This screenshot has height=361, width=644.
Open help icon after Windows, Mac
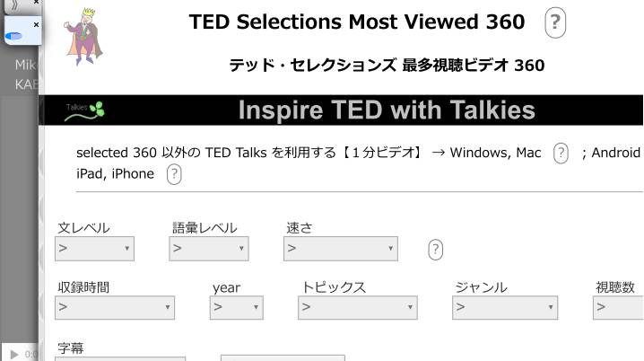click(561, 153)
